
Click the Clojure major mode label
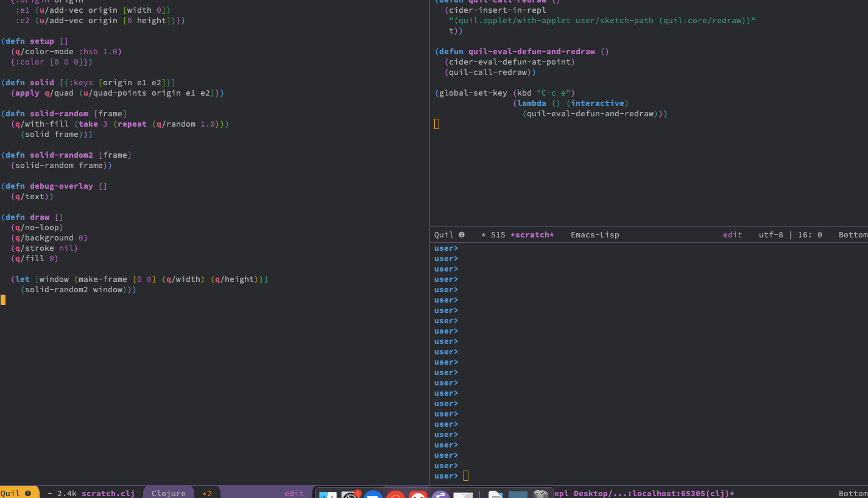168,493
